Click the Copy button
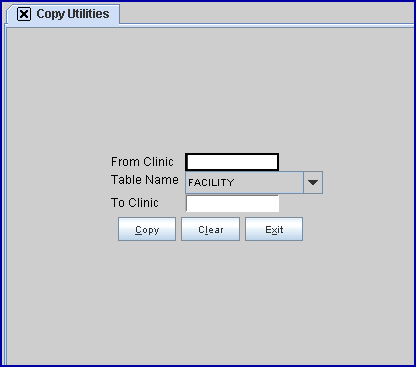The image size is (416, 367). pyautogui.click(x=147, y=229)
